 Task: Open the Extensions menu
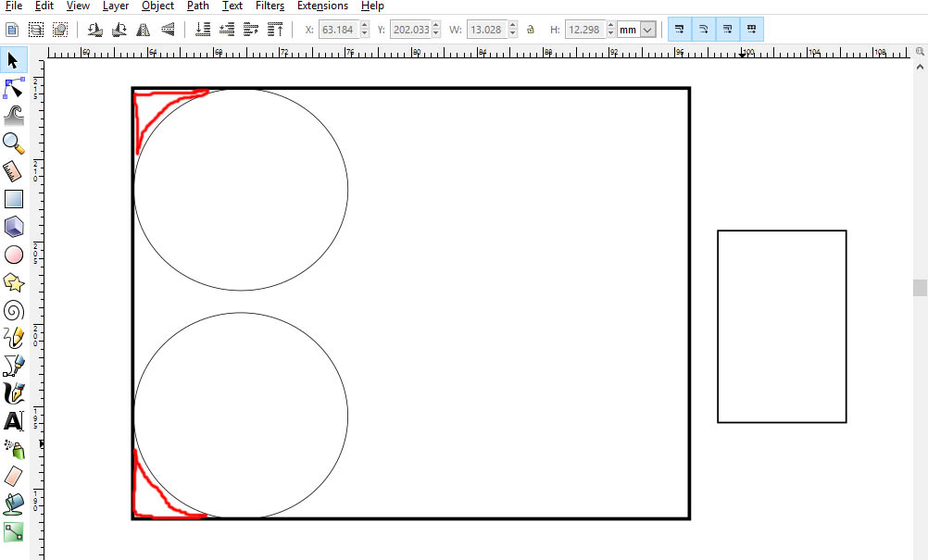322,6
